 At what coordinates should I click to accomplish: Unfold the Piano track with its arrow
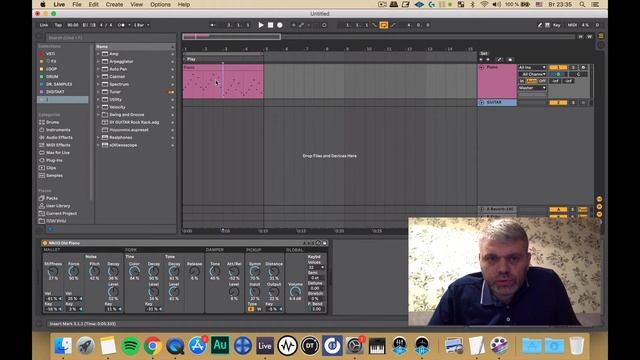[x=482, y=67]
